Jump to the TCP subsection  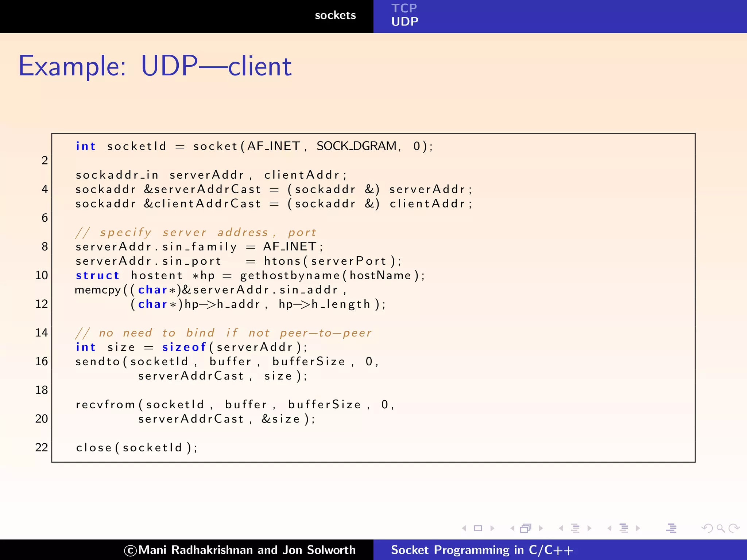[404, 8]
